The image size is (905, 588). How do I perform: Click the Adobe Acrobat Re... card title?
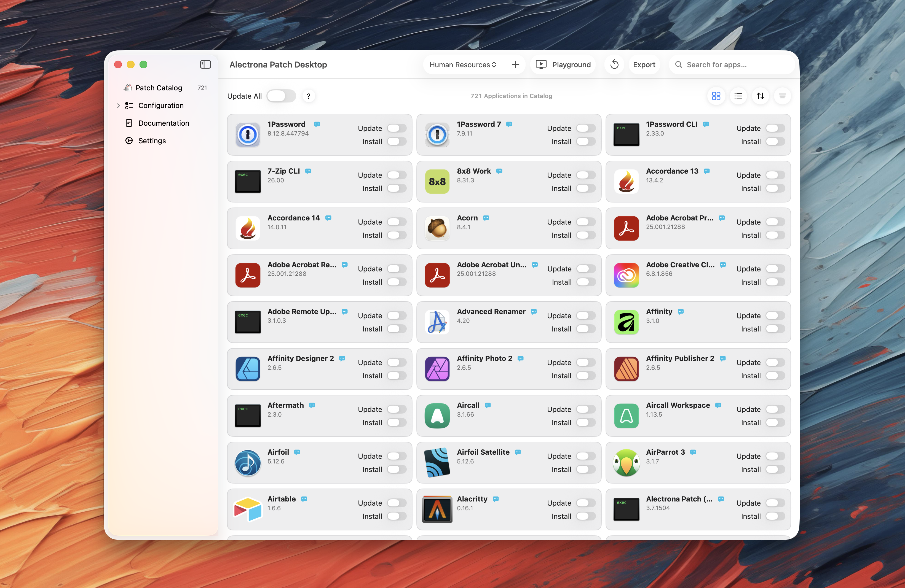tap(302, 265)
